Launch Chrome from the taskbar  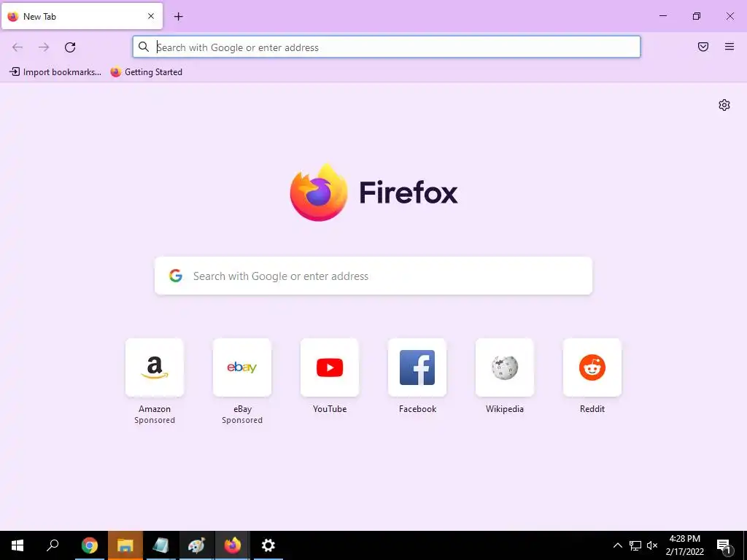[89, 545]
